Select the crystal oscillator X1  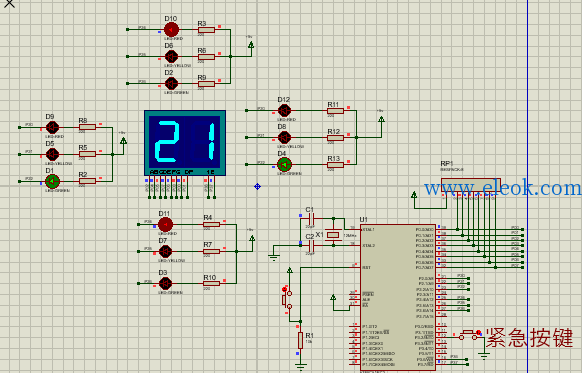click(x=333, y=235)
